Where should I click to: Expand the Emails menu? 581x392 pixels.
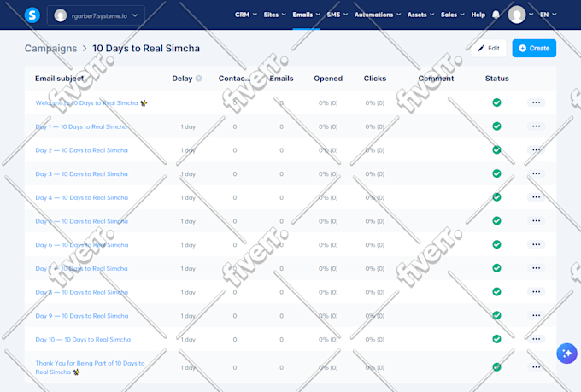[x=306, y=15]
